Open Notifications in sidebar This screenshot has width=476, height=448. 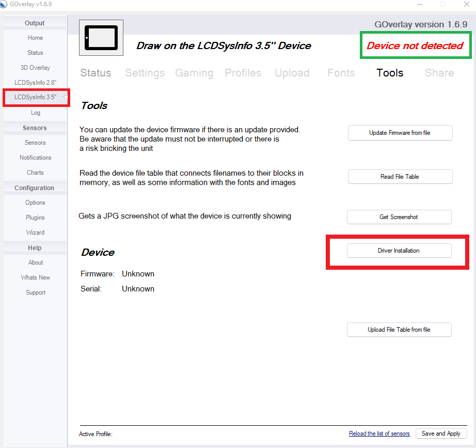pos(35,158)
